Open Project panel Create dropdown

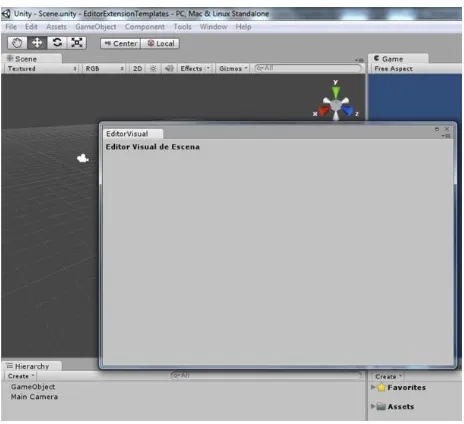[x=388, y=377]
